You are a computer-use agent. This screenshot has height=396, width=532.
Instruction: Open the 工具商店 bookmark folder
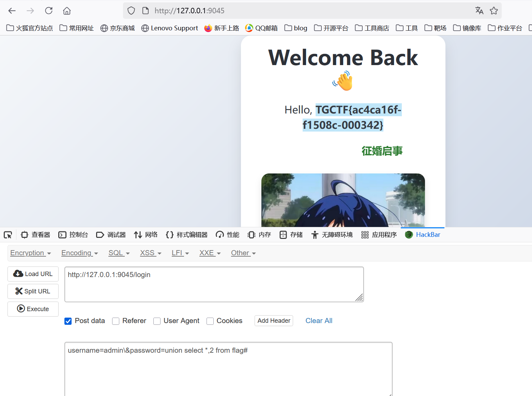point(372,28)
